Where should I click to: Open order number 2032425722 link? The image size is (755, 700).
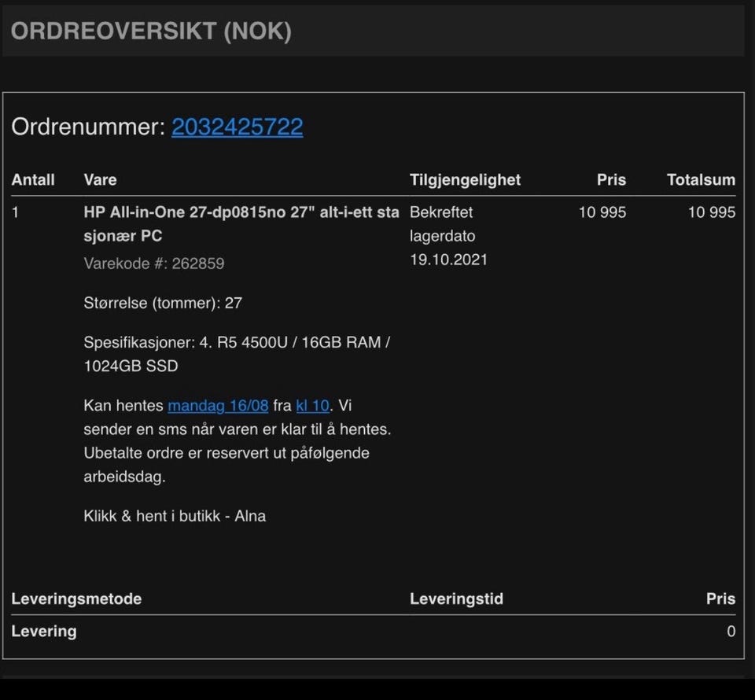pos(237,127)
